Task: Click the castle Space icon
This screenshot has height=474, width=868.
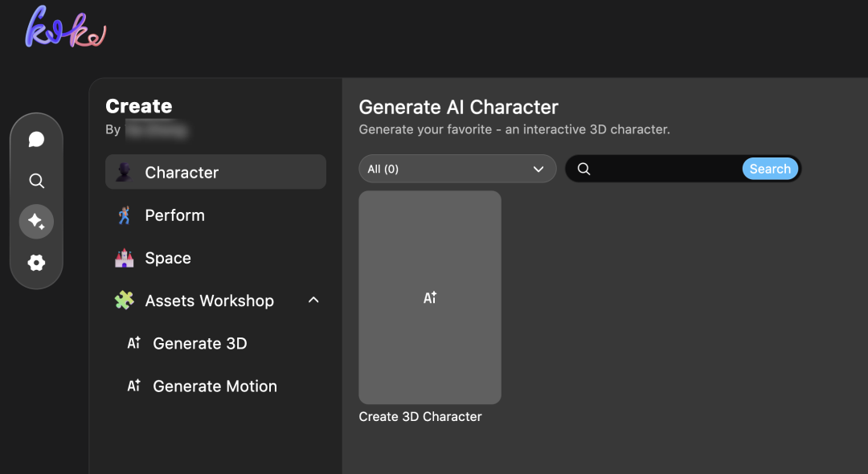Action: [124, 258]
